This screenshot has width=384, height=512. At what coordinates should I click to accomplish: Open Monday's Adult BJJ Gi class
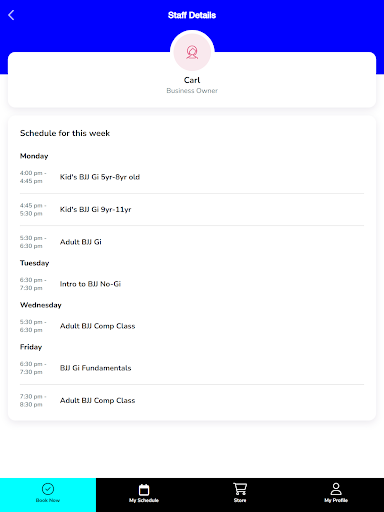tap(192, 242)
